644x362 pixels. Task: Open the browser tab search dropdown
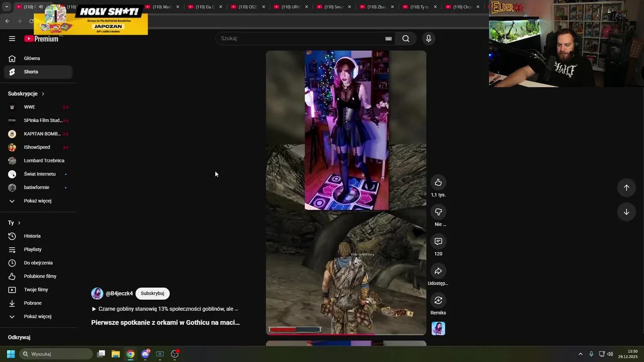click(x=6, y=7)
